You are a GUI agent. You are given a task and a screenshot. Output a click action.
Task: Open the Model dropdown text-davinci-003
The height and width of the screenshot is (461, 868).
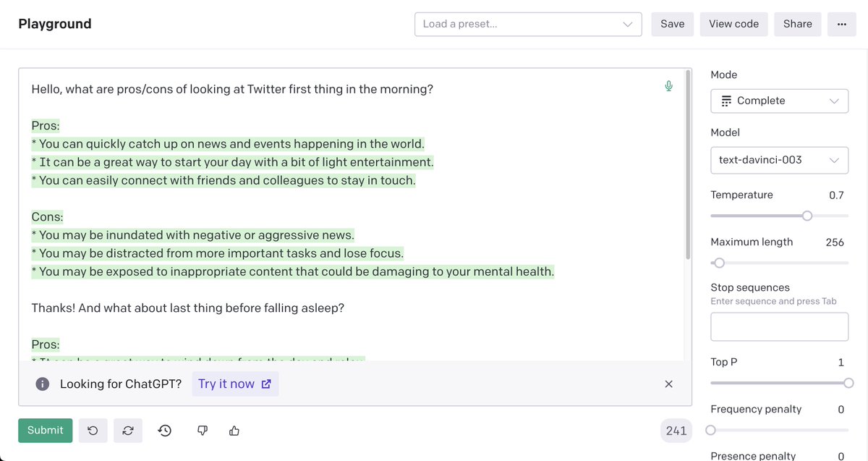click(779, 160)
